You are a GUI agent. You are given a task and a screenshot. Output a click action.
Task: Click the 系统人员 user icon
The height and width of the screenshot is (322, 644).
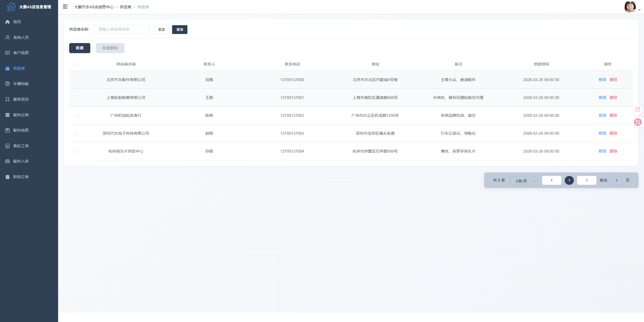pyautogui.click(x=8, y=37)
